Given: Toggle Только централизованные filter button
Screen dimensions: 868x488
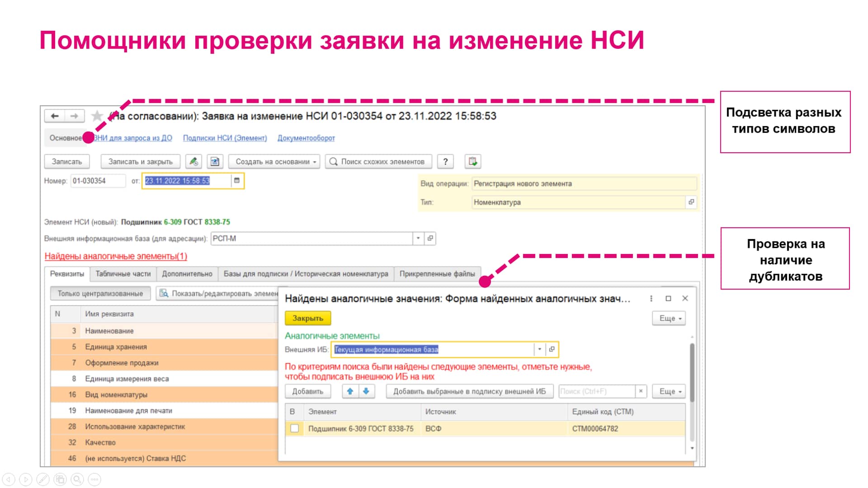Looking at the screenshot, I should [100, 294].
